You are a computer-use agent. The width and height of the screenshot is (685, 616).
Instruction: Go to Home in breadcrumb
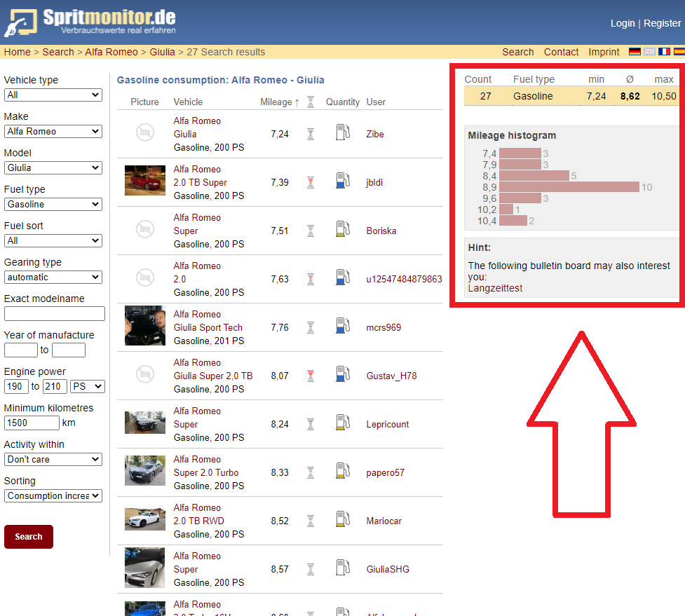click(18, 52)
